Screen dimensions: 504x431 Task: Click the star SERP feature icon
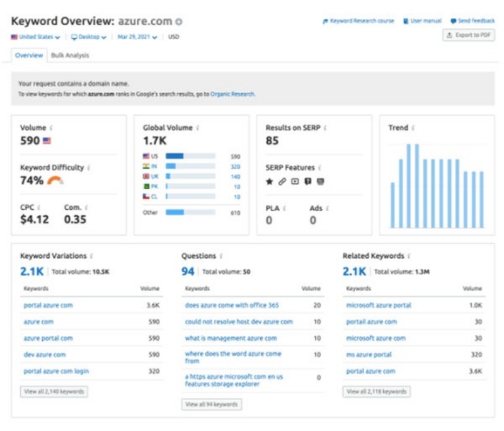pos(270,181)
